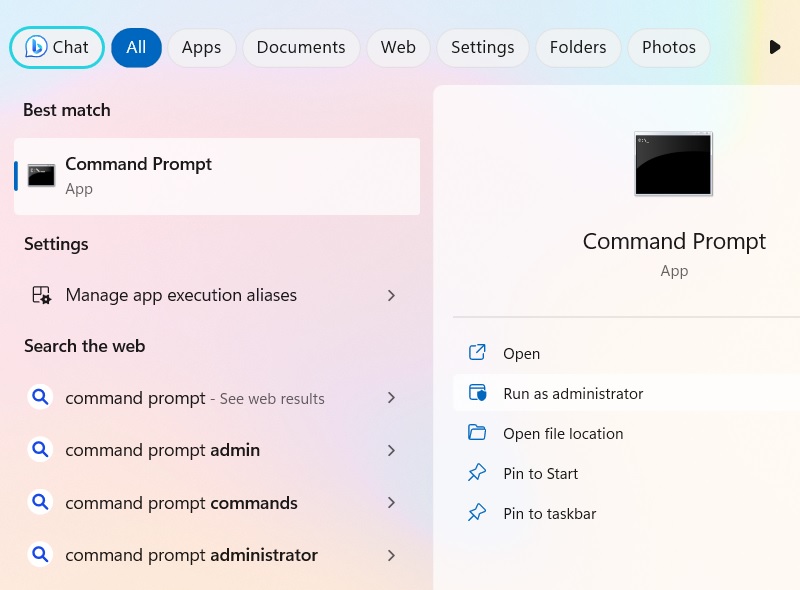The image size is (800, 590).
Task: Click the magnifier beside command prompt administrator
Action: pyautogui.click(x=40, y=554)
